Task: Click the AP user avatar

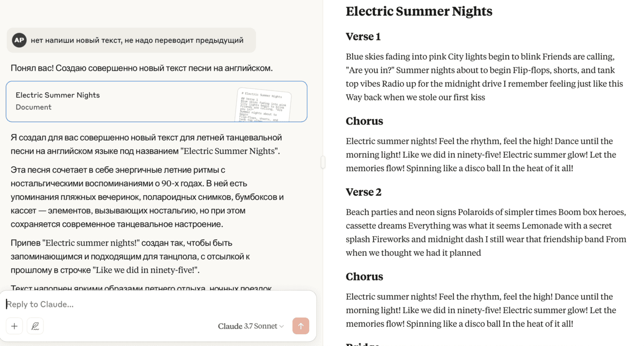Action: [x=19, y=40]
